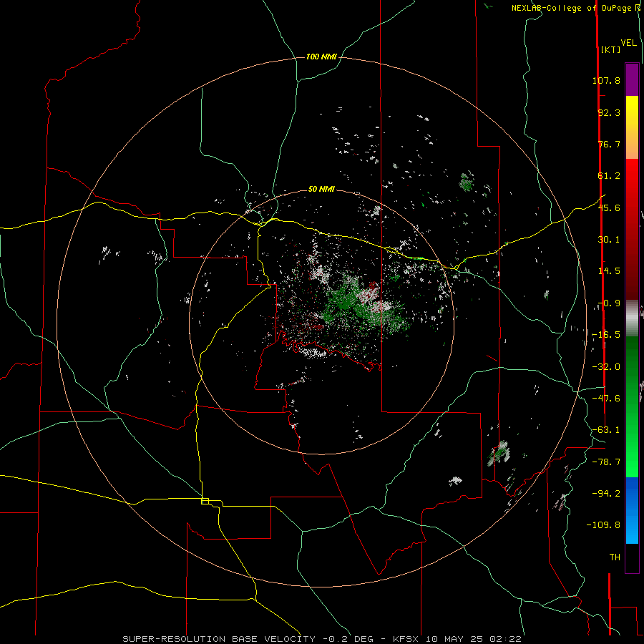The width and height of the screenshot is (644, 644).
Task: Select the 76.7 legend value
Action: (x=609, y=144)
